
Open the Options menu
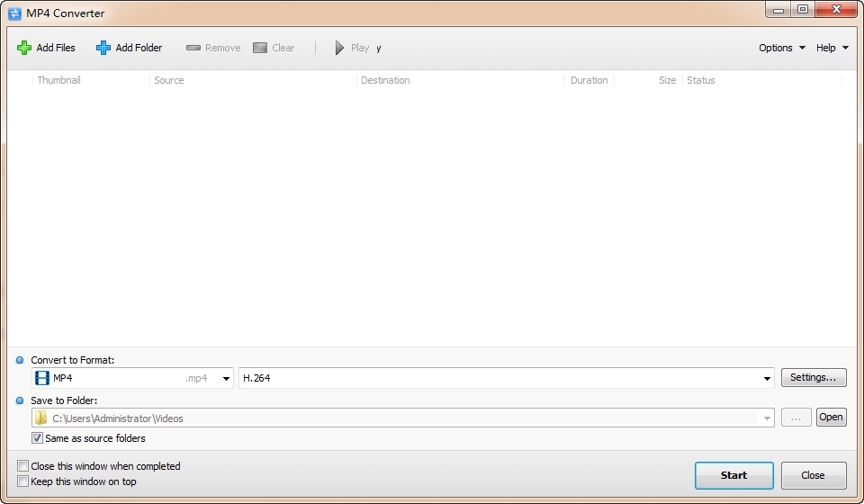[782, 48]
